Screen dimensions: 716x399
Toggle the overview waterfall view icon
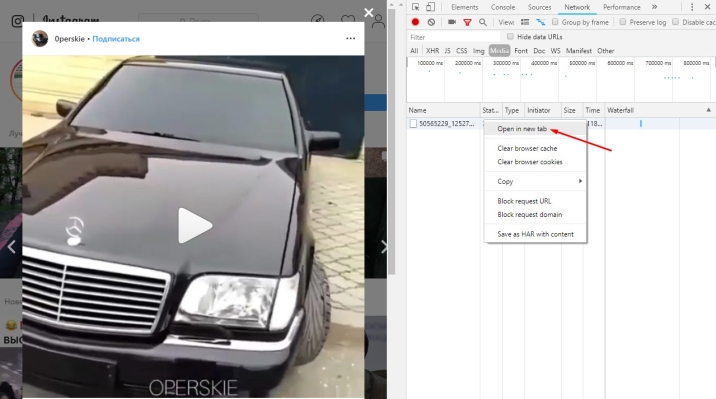pos(541,22)
